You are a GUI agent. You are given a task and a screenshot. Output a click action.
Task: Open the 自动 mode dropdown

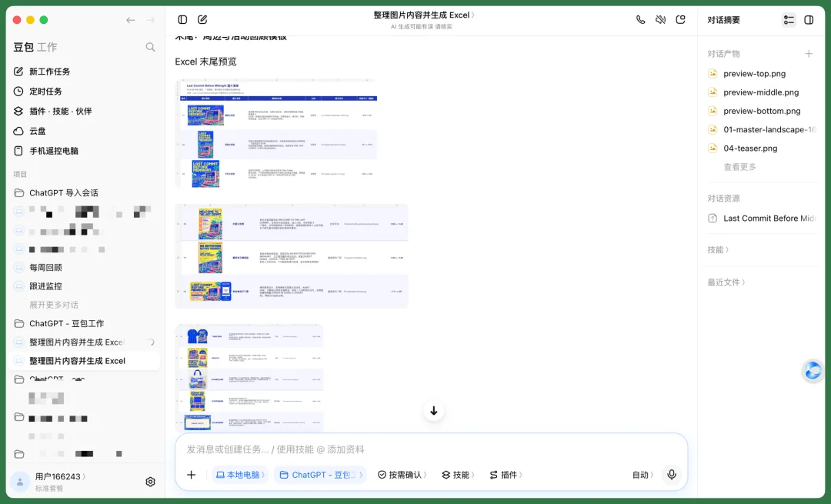click(x=642, y=475)
